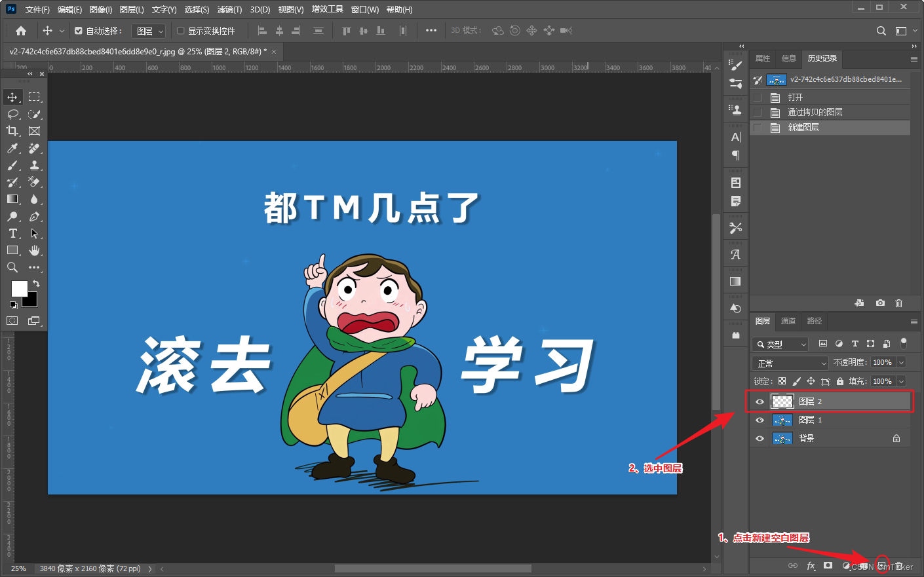Select the Rectangular Marquee tool

pos(35,97)
